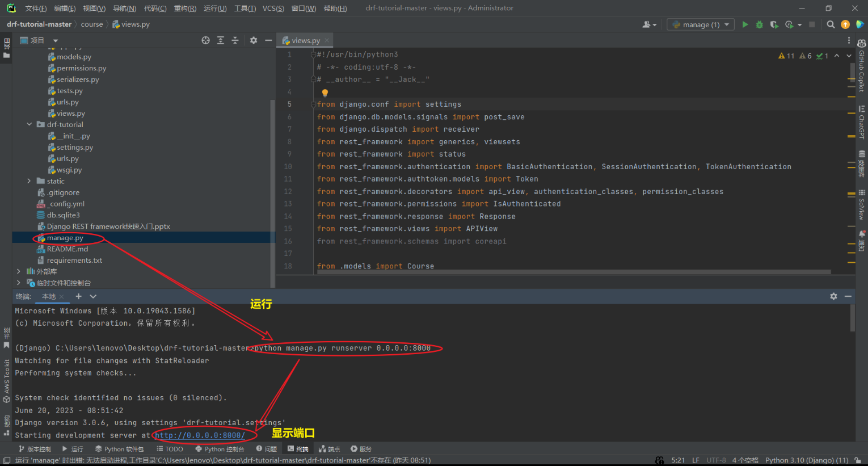Viewport: 868px width, 466px height.
Task: Open the ChatGPT side panel
Action: [861, 122]
